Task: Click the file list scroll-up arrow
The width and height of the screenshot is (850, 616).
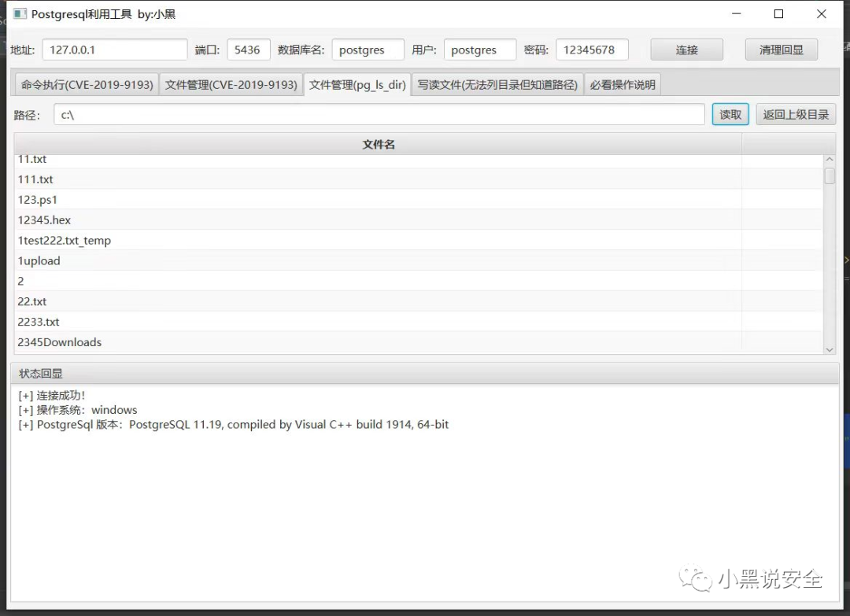Action: [x=830, y=159]
